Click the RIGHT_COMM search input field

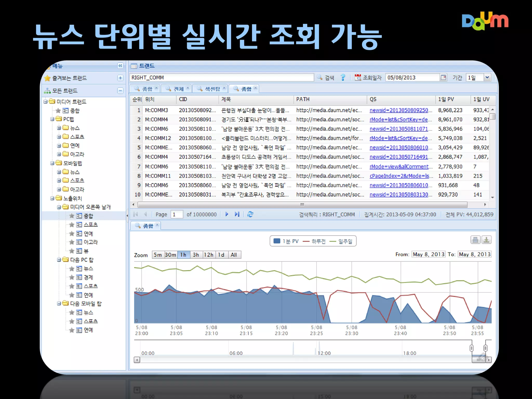(x=222, y=77)
